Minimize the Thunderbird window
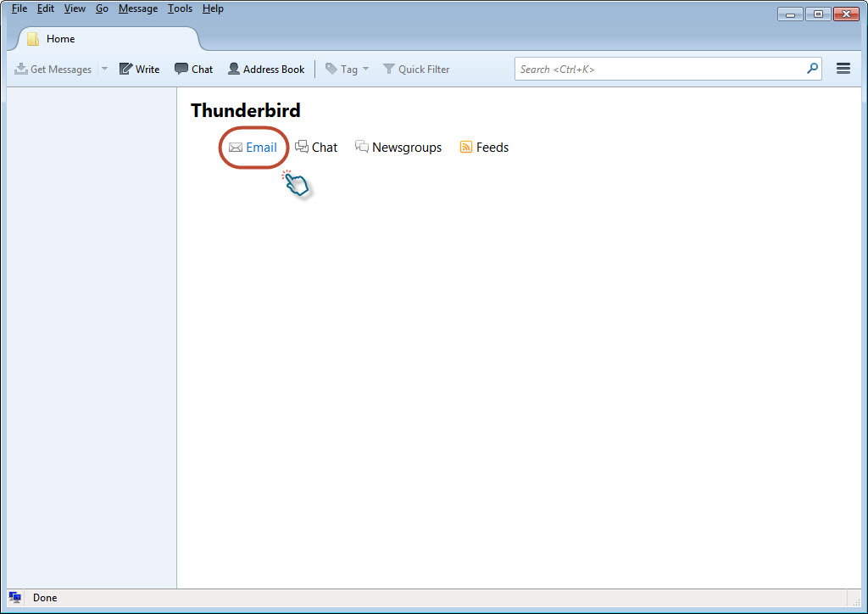 [x=790, y=14]
